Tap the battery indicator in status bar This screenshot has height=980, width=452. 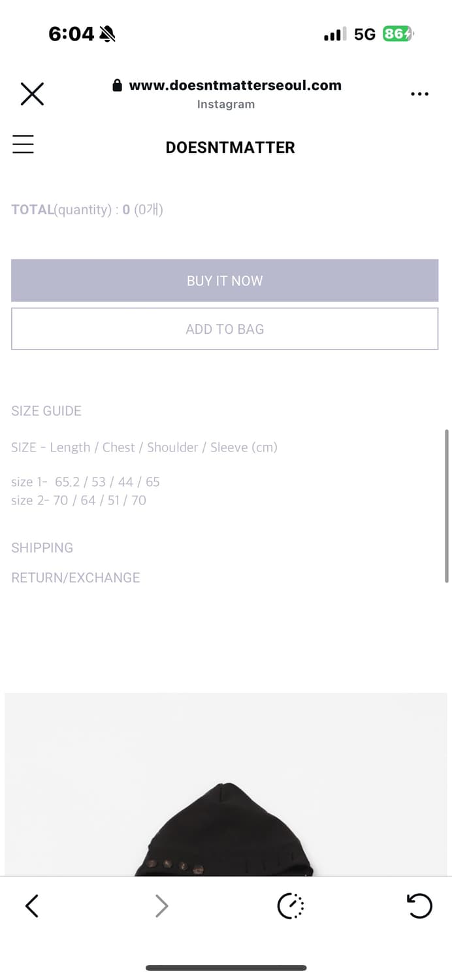(398, 34)
